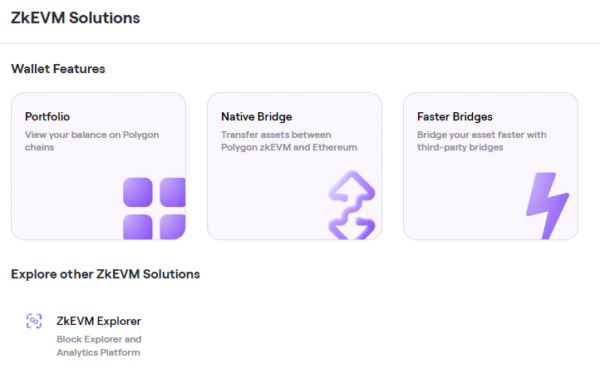This screenshot has height=374, width=600.
Task: Click 'Bridge your asset faster' description
Action: (482, 141)
